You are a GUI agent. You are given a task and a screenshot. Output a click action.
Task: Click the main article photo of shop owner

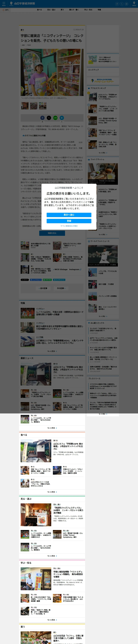tap(52, 72)
